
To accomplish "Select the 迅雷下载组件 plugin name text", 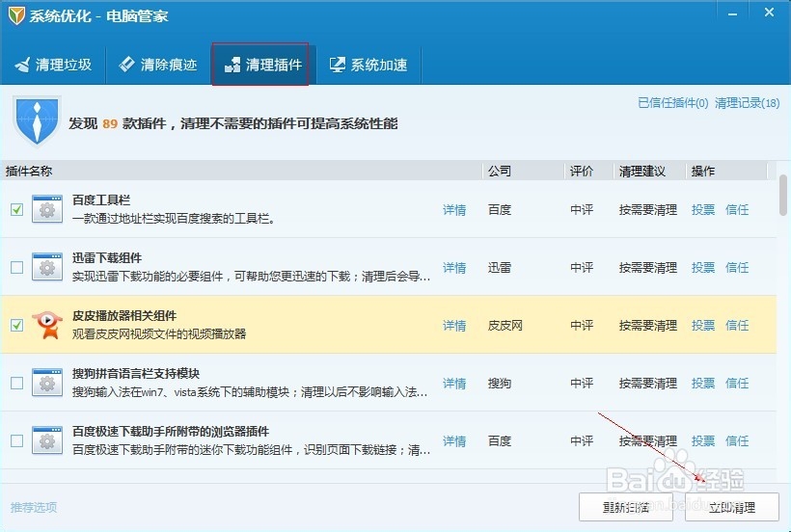I will 107,258.
